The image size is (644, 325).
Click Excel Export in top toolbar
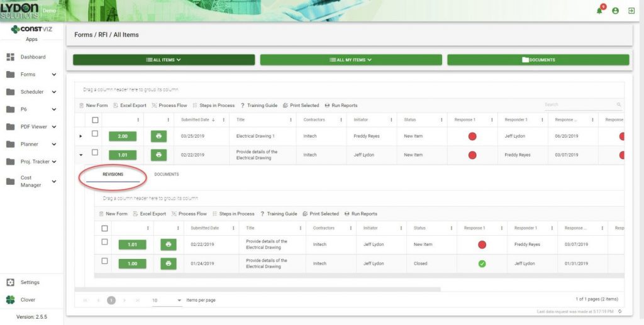(x=130, y=106)
